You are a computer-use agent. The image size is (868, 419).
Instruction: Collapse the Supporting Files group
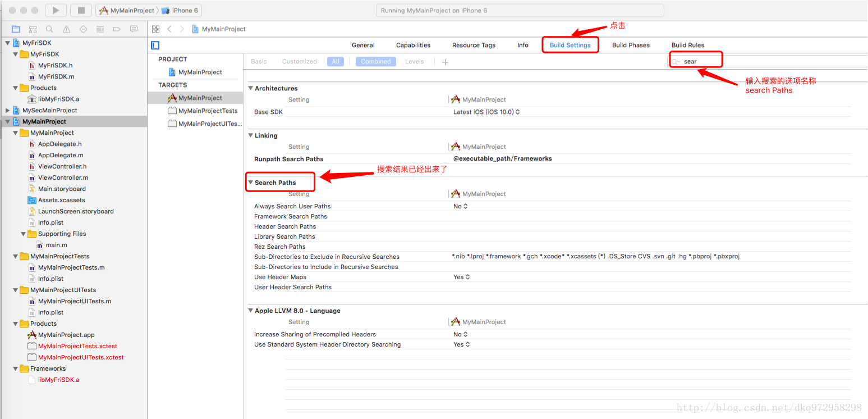pos(23,234)
